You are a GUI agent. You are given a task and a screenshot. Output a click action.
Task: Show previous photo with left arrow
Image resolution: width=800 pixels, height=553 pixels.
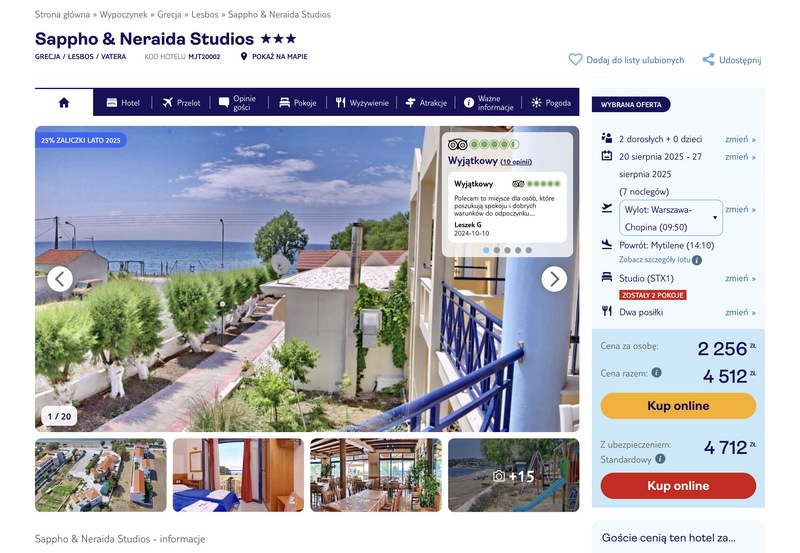(60, 279)
